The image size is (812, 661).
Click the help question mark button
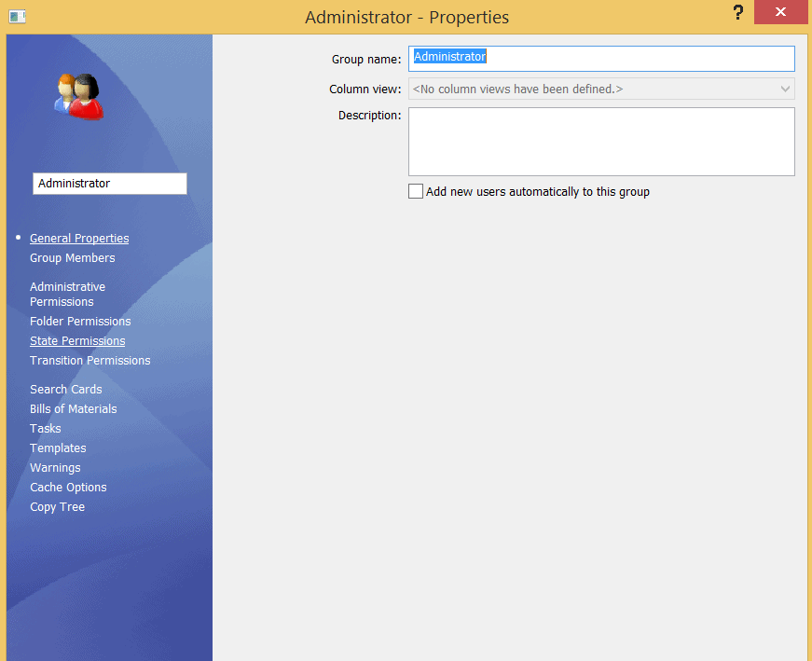coord(737,13)
